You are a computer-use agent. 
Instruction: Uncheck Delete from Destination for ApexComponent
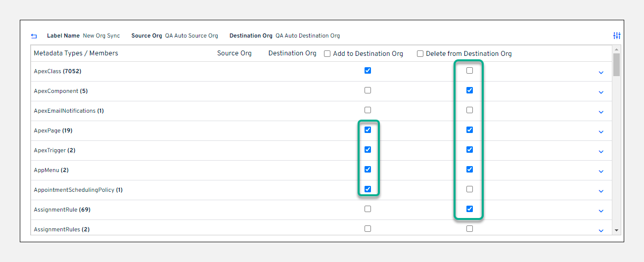click(469, 90)
